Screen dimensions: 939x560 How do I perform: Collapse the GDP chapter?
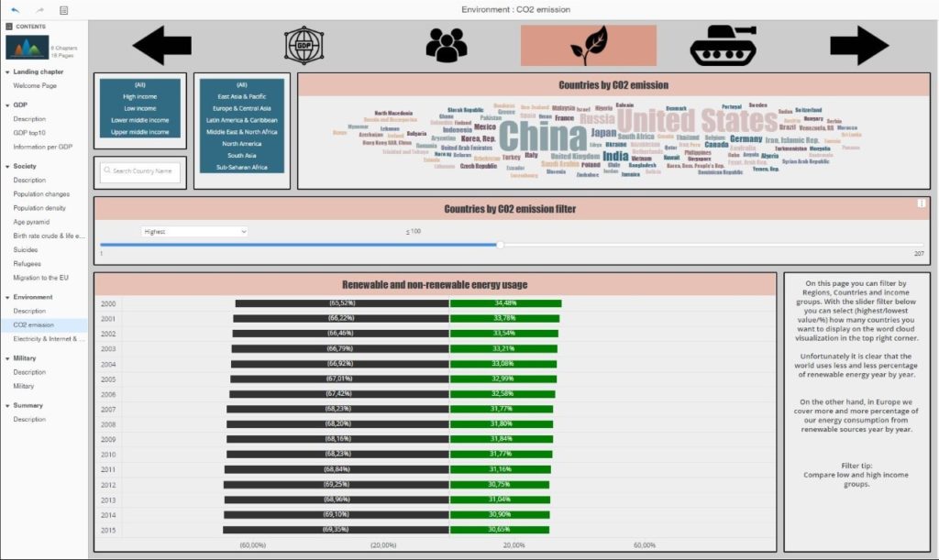(7, 105)
